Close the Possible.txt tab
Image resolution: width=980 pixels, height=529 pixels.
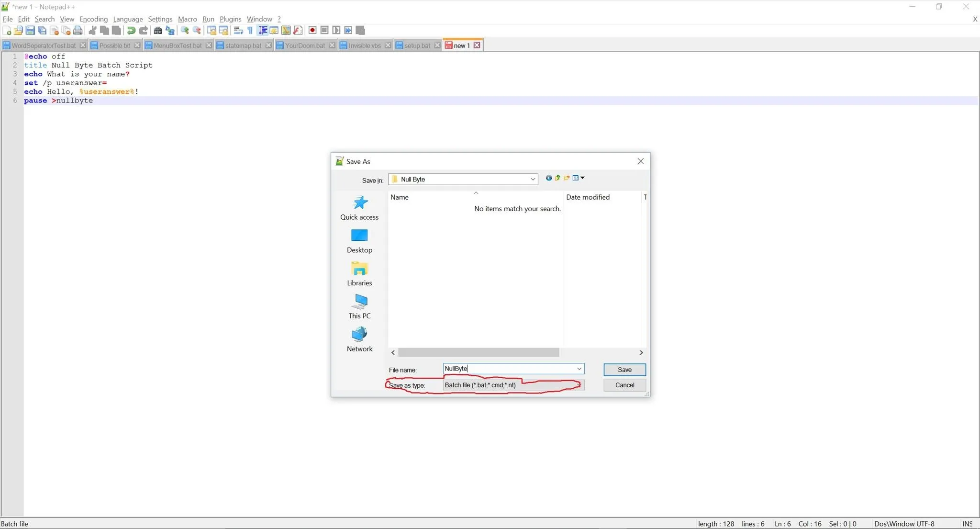click(x=137, y=45)
